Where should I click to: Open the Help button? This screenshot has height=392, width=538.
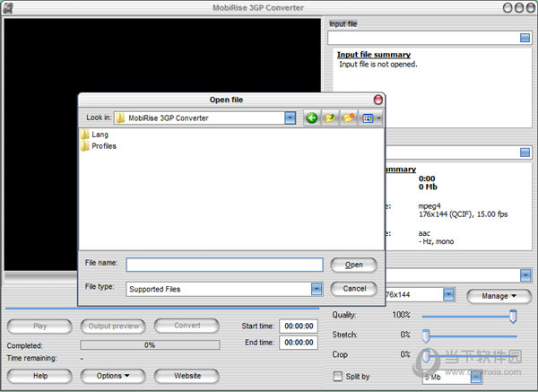coord(39,376)
